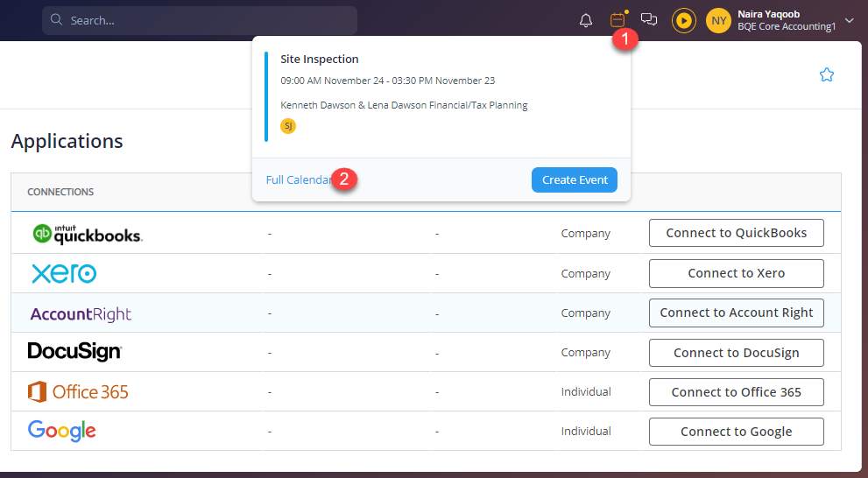The width and height of the screenshot is (868, 478).
Task: Click the Create Event button
Action: coord(575,179)
